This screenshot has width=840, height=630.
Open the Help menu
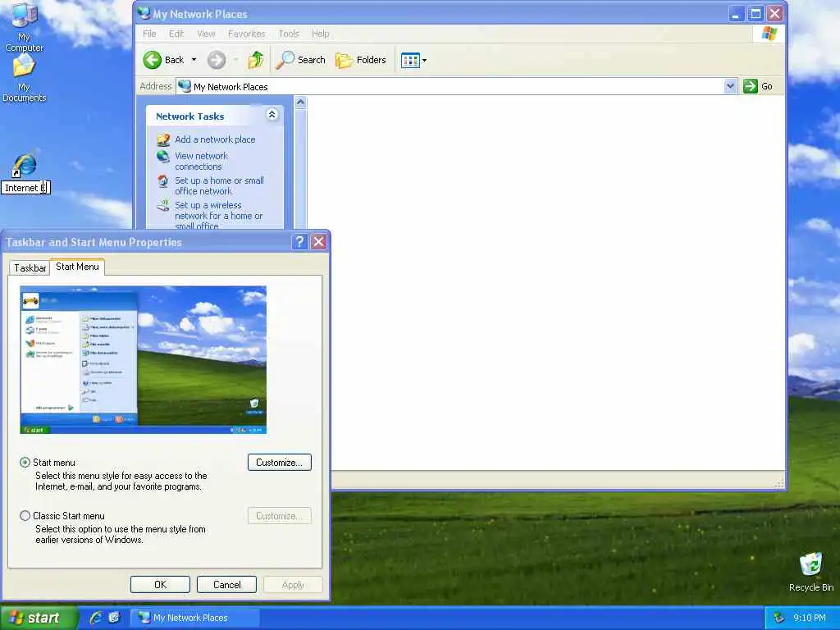(x=321, y=34)
